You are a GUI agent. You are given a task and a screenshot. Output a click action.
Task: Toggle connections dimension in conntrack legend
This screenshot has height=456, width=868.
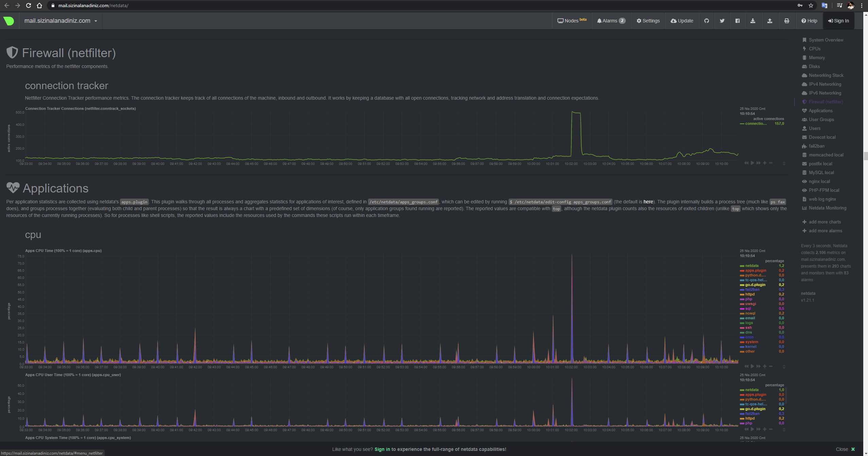[x=756, y=123]
